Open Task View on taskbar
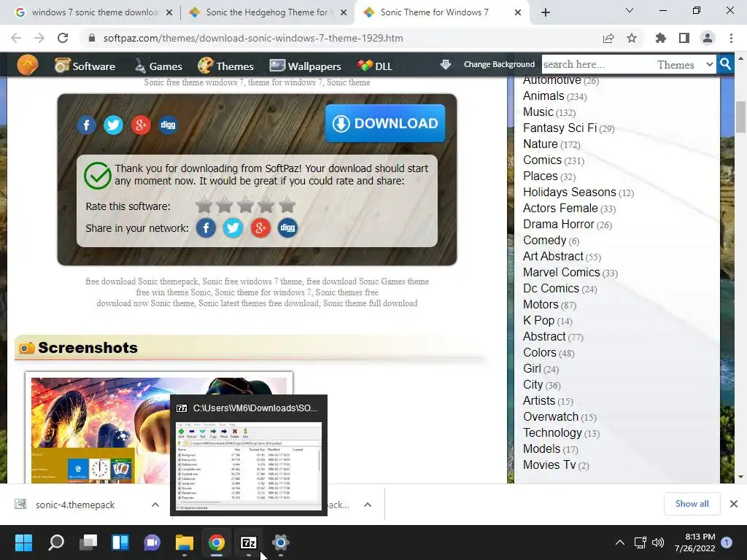The height and width of the screenshot is (560, 747). coord(88,542)
